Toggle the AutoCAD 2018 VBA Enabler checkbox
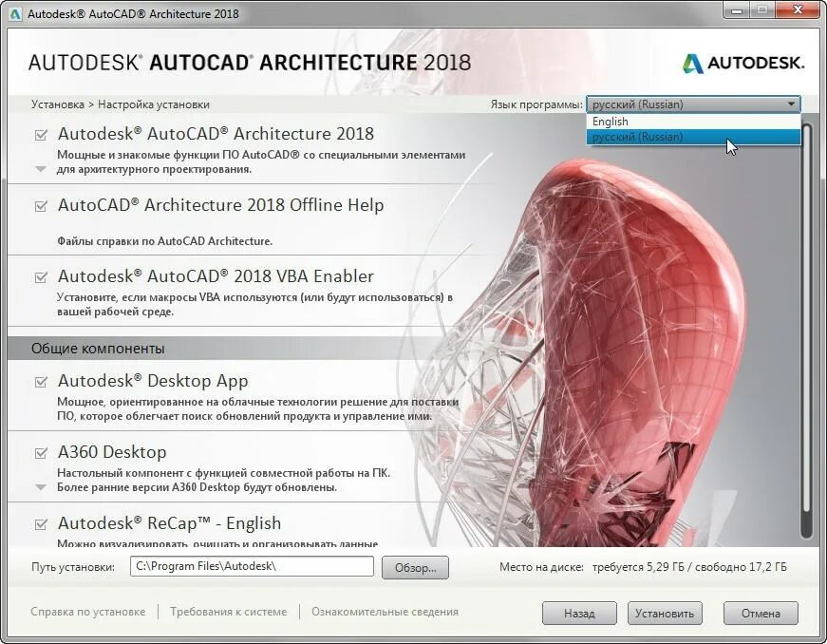This screenshot has width=827, height=644. coord(41,277)
